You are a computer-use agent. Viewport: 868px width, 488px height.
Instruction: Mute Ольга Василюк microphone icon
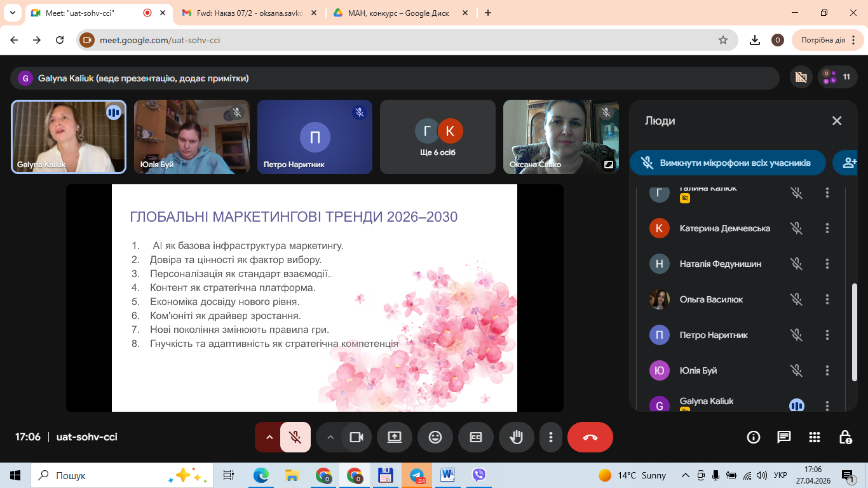click(x=796, y=299)
